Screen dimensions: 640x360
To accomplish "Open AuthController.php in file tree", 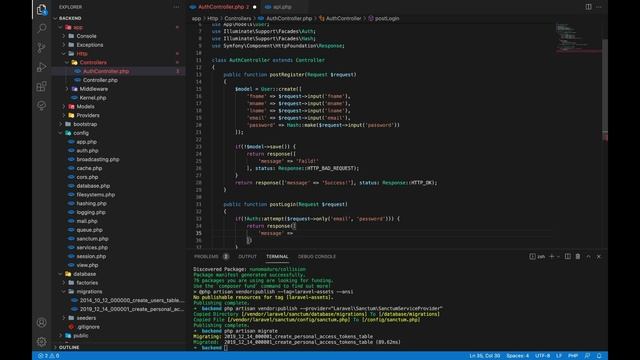I will pos(106,71).
